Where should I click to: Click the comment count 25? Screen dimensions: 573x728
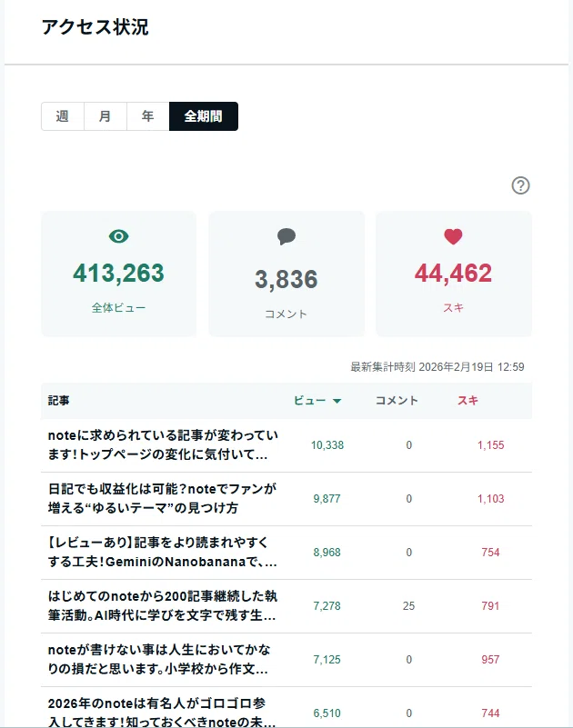(408, 605)
